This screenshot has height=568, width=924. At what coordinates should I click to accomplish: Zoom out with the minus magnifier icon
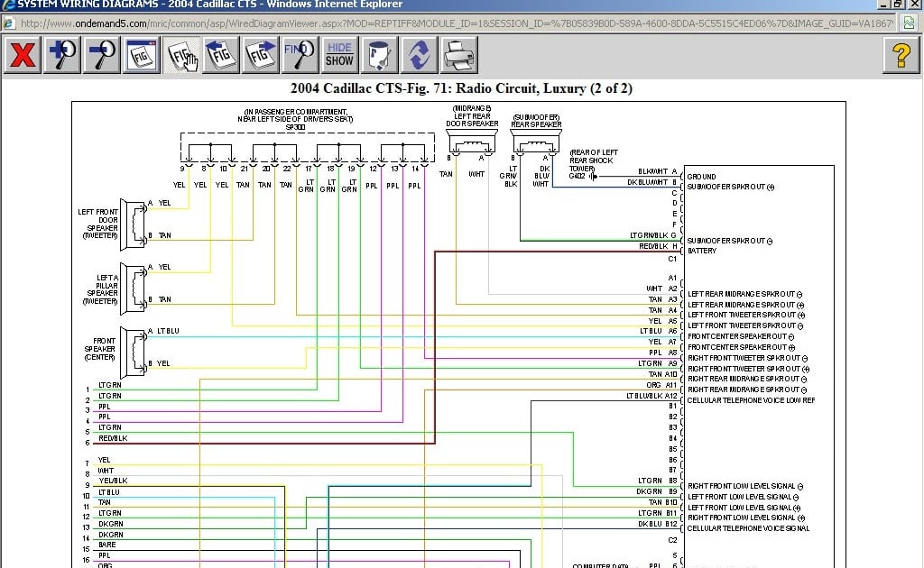pyautogui.click(x=101, y=55)
